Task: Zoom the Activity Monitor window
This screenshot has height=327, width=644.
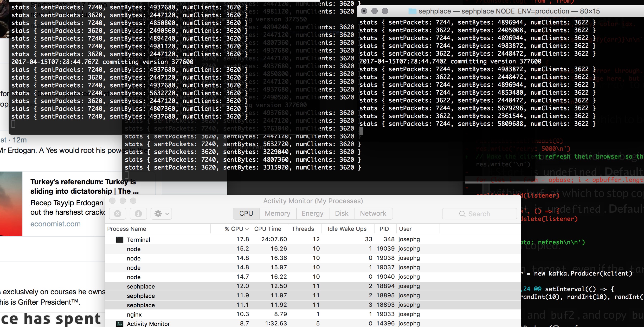Action: [133, 201]
